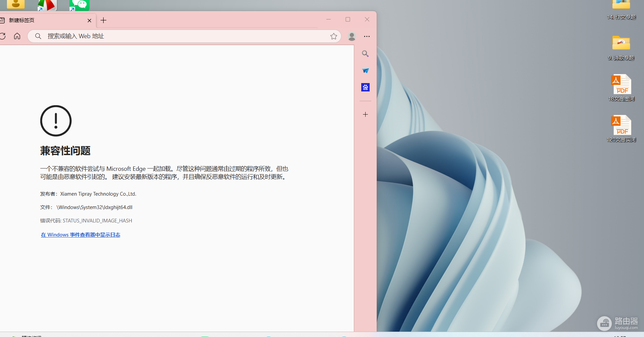The width and height of the screenshot is (644, 337).
Task: Go to the home page icon
Action: [17, 36]
